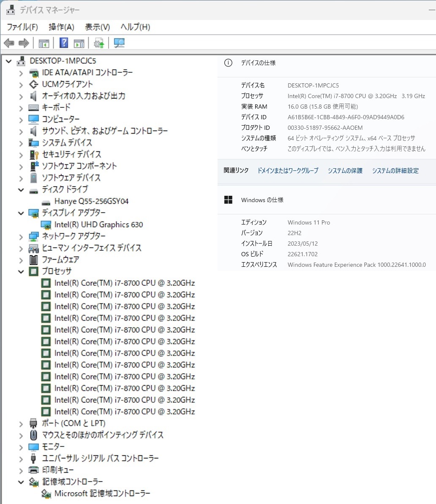Click the ネットワーク アダプター icon

[34, 236]
